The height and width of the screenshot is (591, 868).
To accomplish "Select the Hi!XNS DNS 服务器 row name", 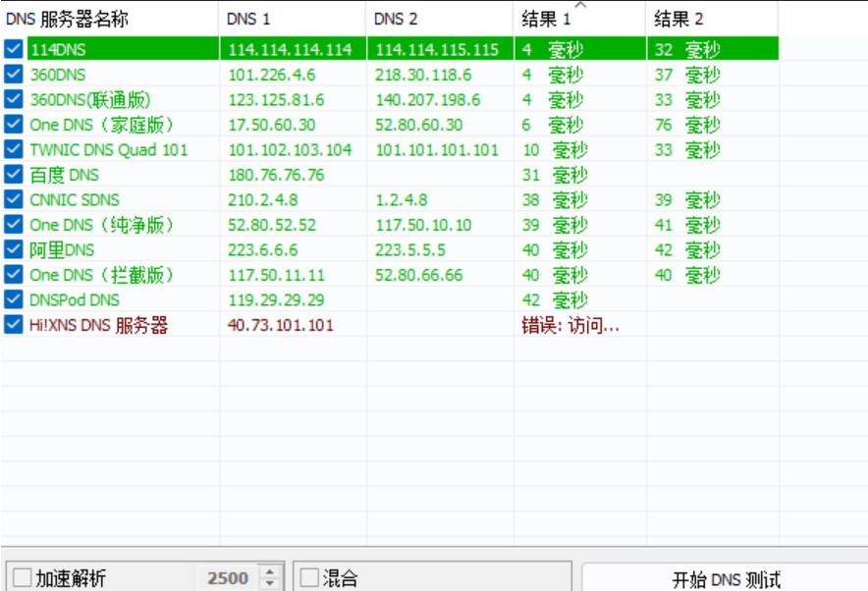I will tap(98, 325).
